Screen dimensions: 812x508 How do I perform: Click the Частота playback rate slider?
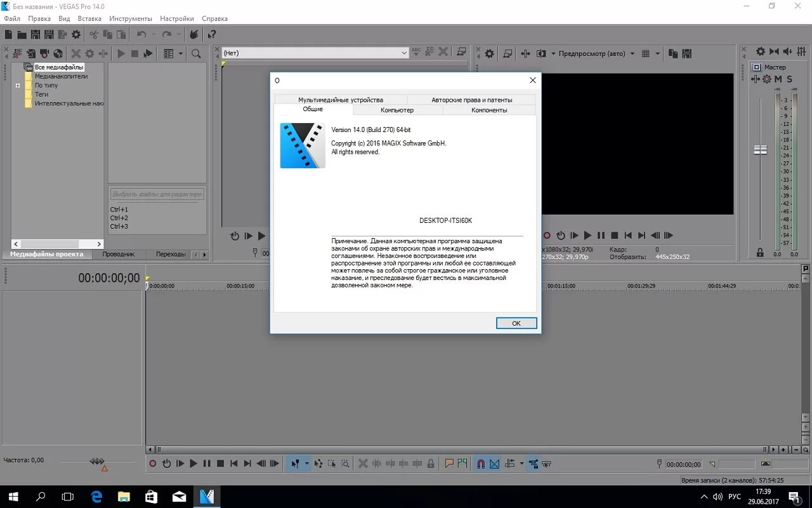pos(97,462)
